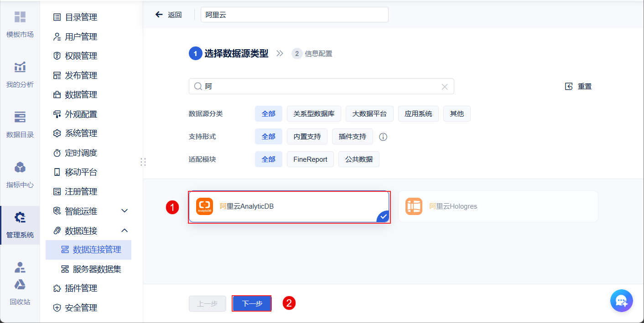Open the 数据目录 sidebar icon
The height and width of the screenshot is (323, 644).
(20, 117)
